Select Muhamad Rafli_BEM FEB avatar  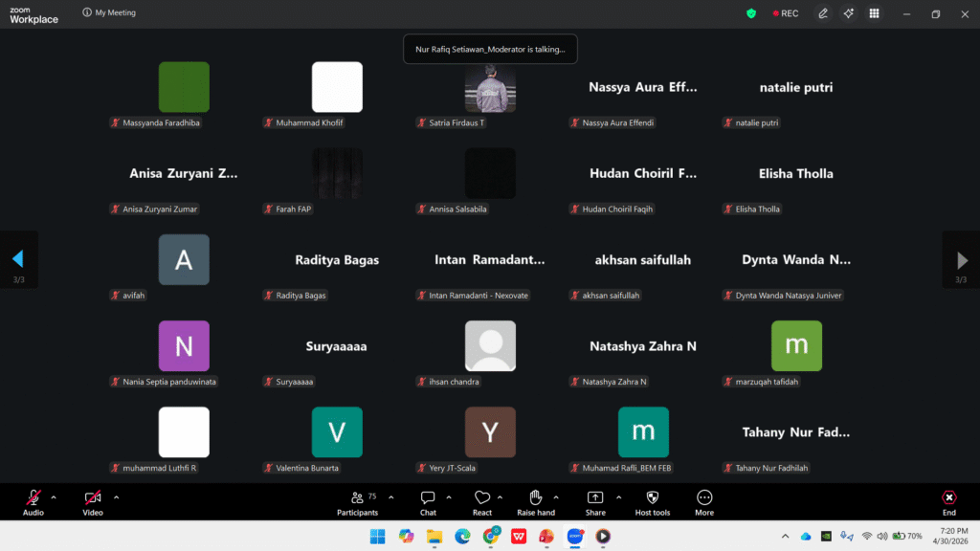(x=643, y=431)
